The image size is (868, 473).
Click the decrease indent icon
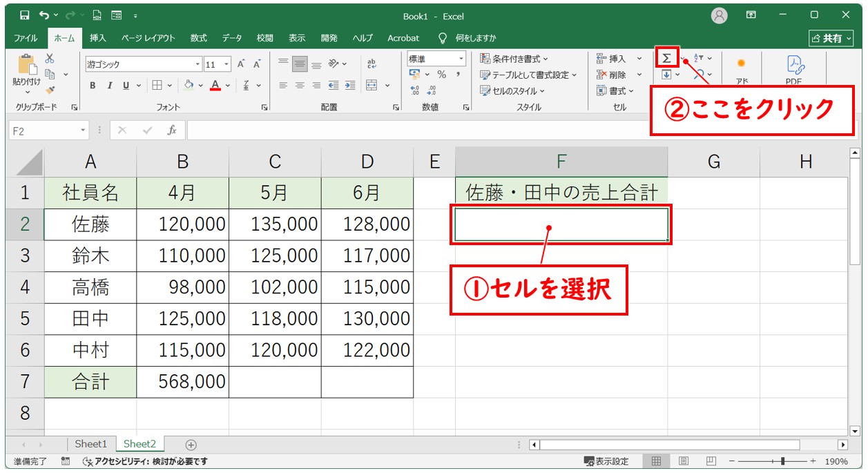tap(334, 86)
